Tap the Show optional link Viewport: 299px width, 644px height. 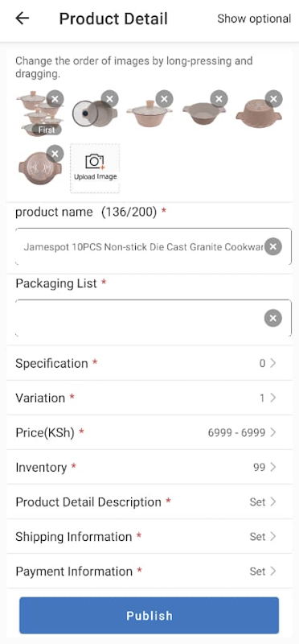pos(254,19)
